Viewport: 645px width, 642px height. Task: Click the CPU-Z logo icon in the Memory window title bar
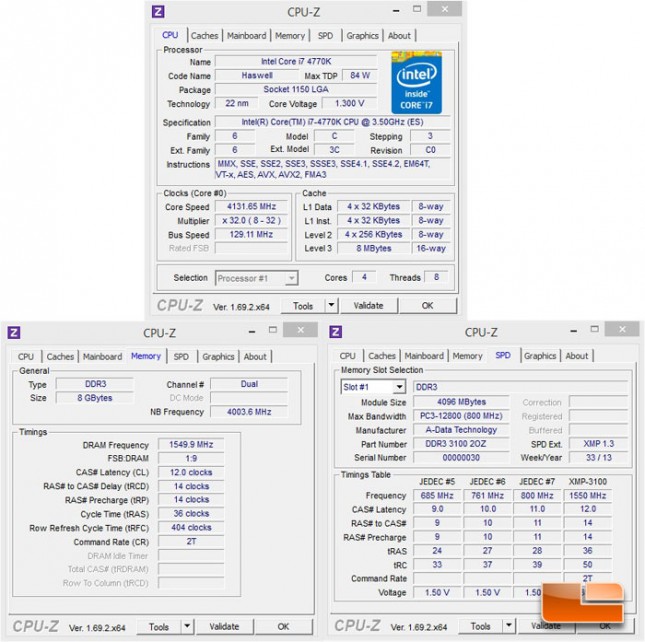14,332
